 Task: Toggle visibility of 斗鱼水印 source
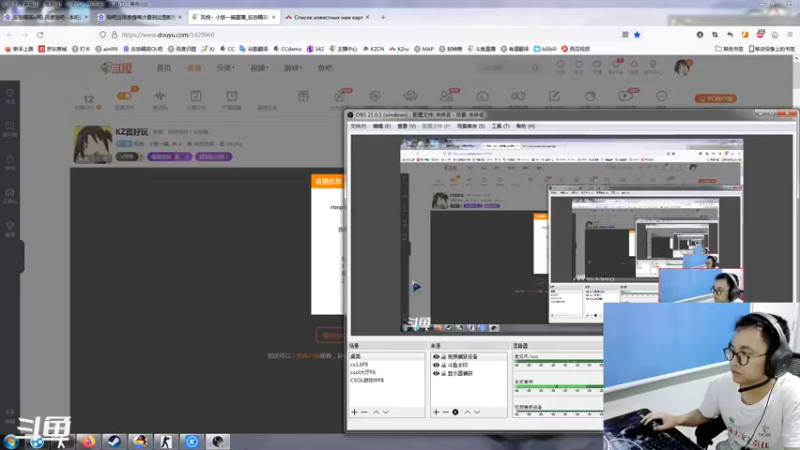(436, 365)
